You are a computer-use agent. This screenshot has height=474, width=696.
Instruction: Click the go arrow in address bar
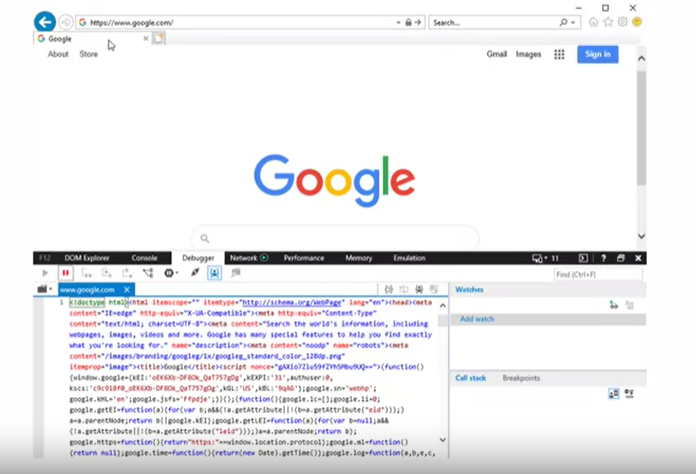[418, 22]
